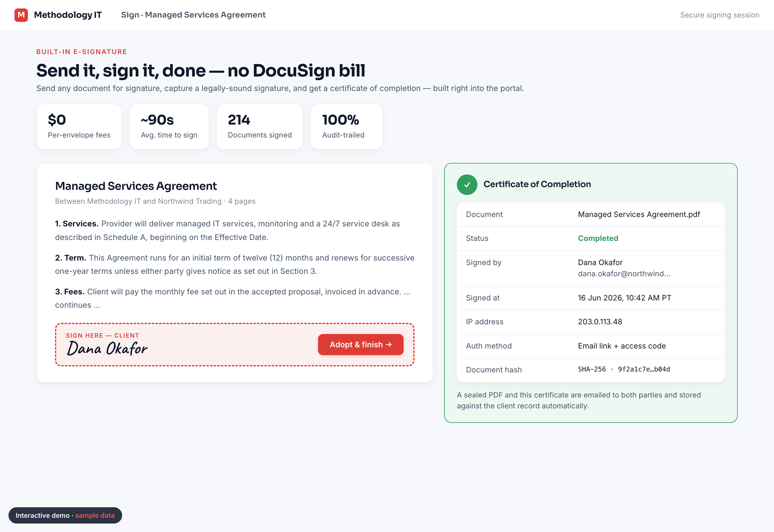The image size is (774, 532).
Task: Select the 100% Audit-trailed card
Action: (346, 127)
